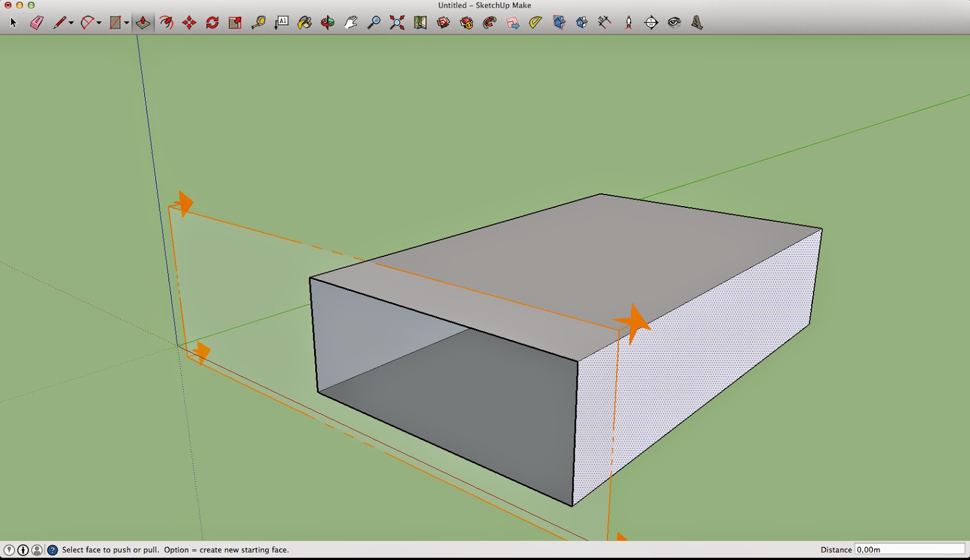Viewport: 970px width, 560px height.
Task: Select the Paint Bucket tool
Action: (x=304, y=23)
